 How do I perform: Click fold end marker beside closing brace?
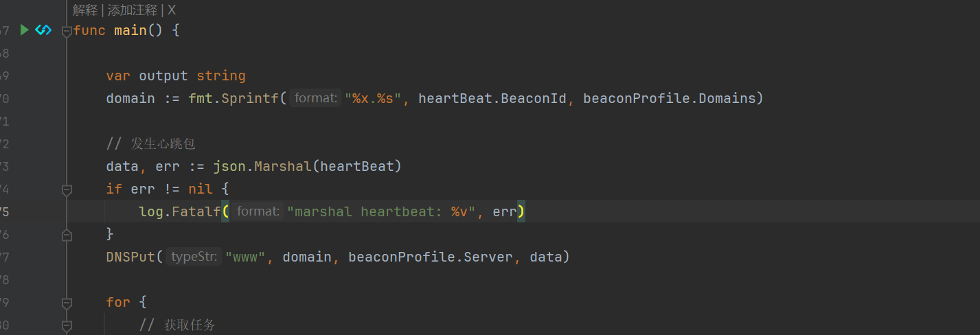[67, 235]
